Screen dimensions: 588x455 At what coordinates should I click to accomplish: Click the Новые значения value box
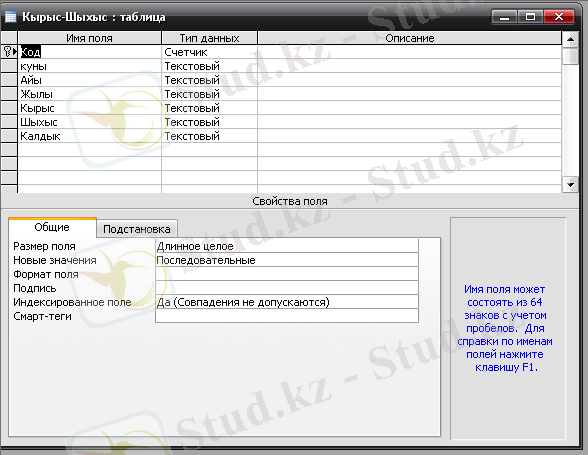[x=287, y=260]
